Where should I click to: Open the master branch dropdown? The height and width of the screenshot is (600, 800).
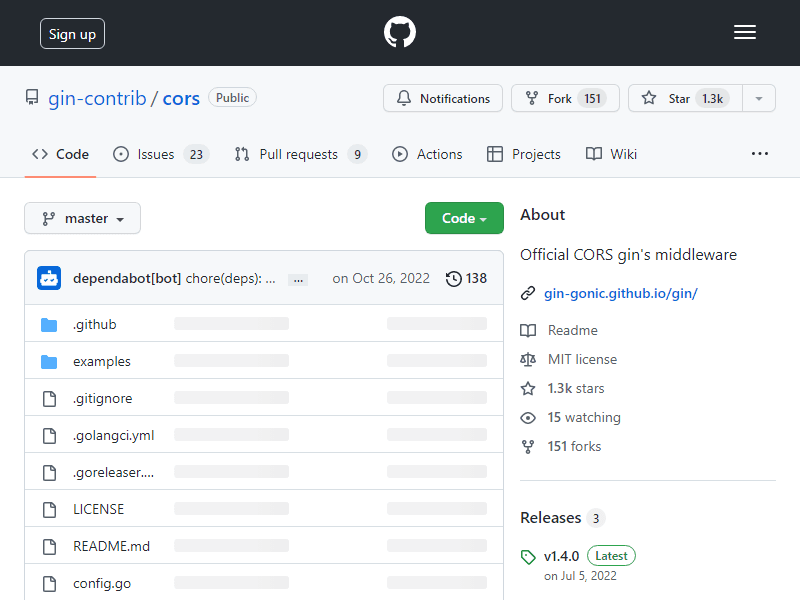click(83, 218)
